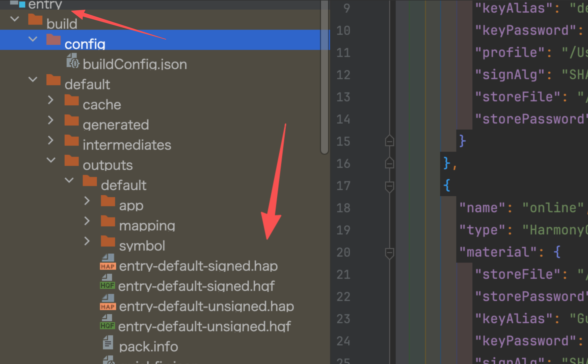This screenshot has width=588, height=364.
Task: Click line number 13 in gutter
Action: pyautogui.click(x=343, y=97)
